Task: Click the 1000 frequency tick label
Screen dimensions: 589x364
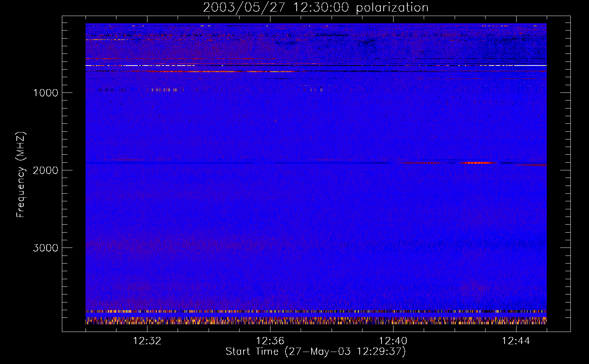Action: coord(46,93)
